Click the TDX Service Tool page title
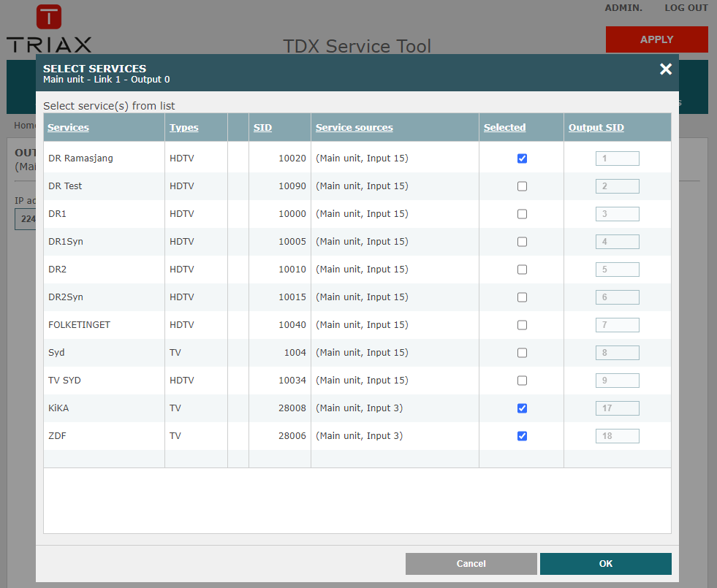This screenshot has width=717, height=588. coord(357,46)
